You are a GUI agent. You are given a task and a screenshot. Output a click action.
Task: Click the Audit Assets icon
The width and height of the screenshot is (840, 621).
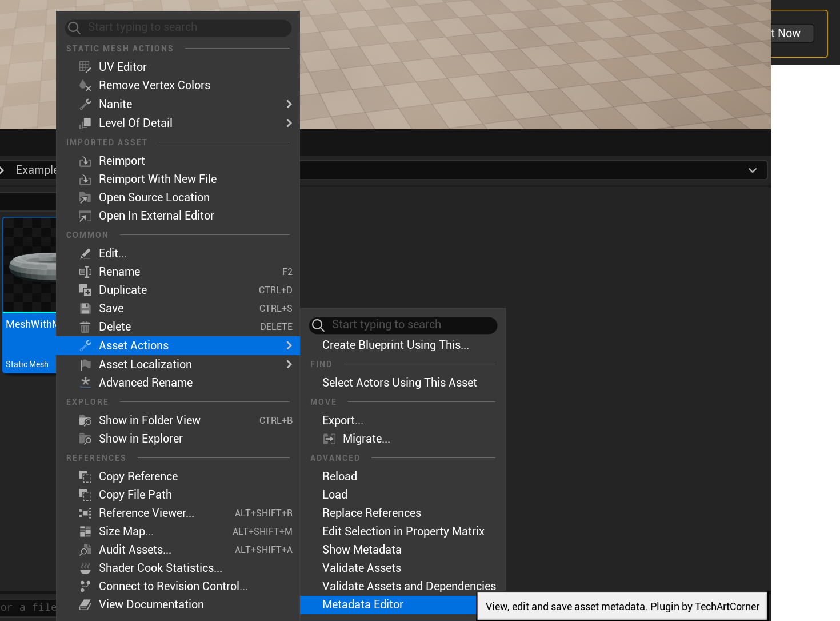[85, 550]
